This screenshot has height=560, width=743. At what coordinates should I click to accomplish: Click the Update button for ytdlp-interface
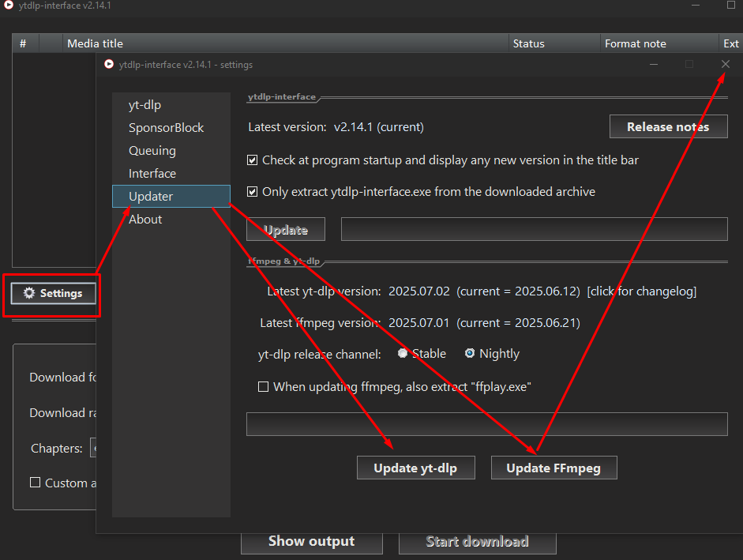(286, 230)
